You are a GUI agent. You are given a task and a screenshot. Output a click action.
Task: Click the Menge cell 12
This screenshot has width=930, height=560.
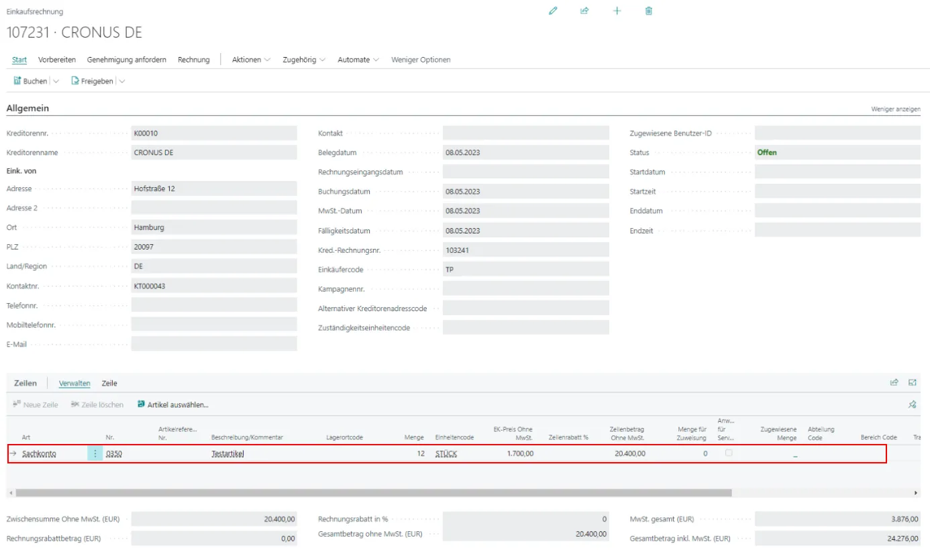click(x=420, y=453)
